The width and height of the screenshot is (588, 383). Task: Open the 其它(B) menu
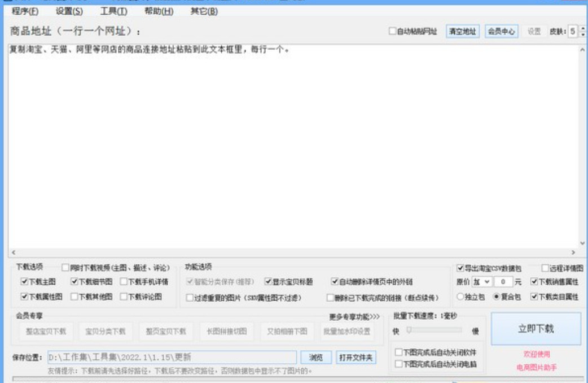(x=204, y=11)
